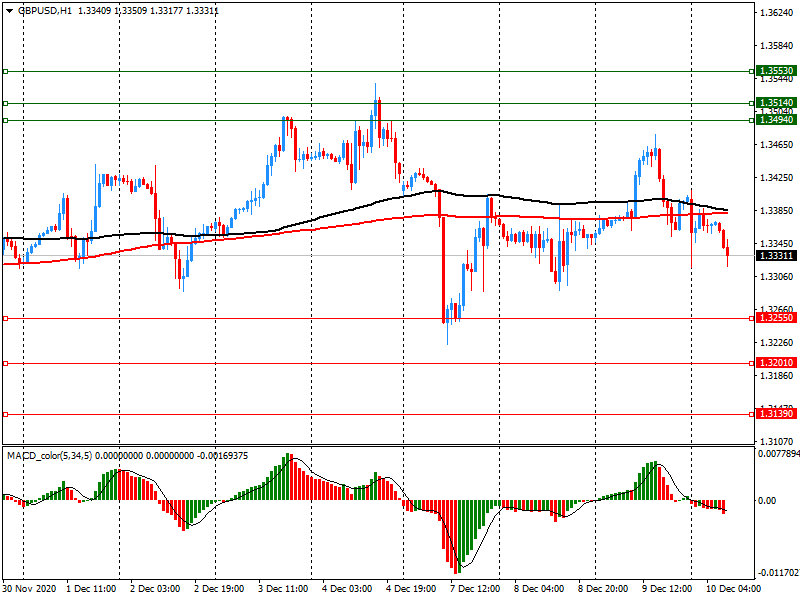Click the triangle icon beside GBPUSD,H1 title
Viewport: 800px width, 600px height.
[9, 11]
